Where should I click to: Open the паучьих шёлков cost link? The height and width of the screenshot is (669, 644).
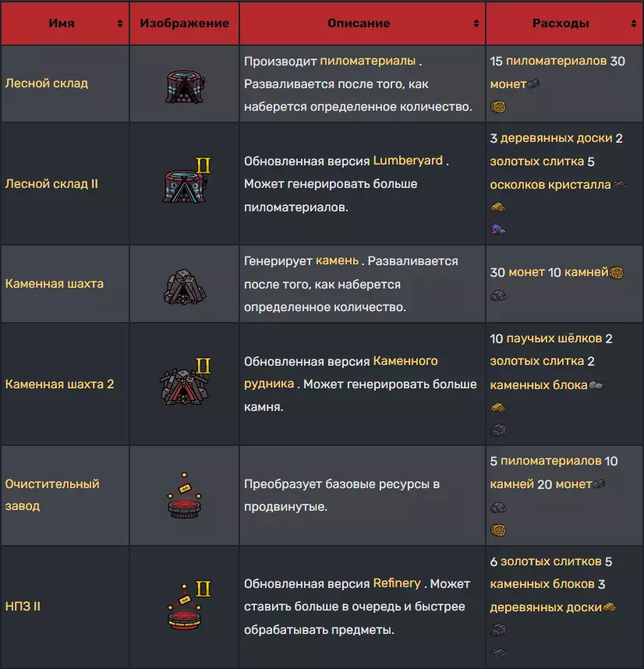[x=554, y=339]
